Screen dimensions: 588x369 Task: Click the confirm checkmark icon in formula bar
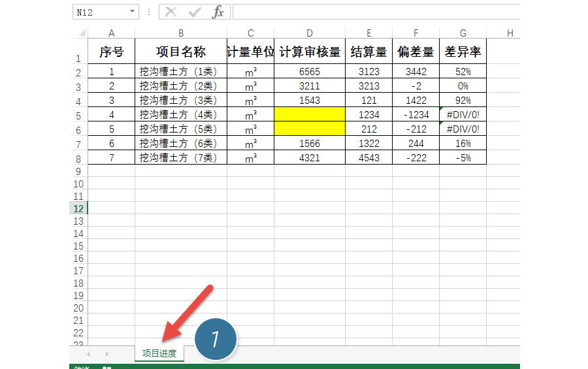[194, 12]
